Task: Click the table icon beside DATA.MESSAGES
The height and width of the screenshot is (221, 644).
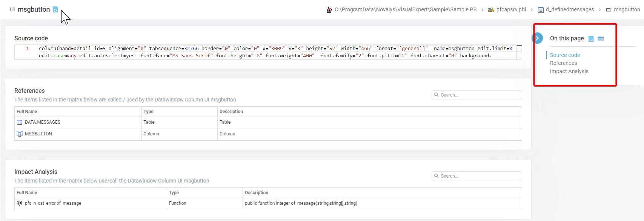Action: pos(20,123)
